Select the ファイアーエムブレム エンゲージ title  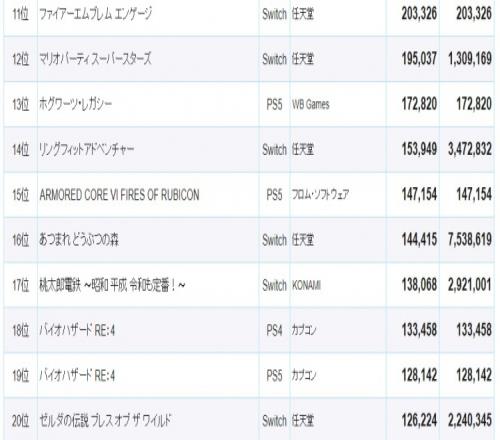pyautogui.click(x=95, y=14)
